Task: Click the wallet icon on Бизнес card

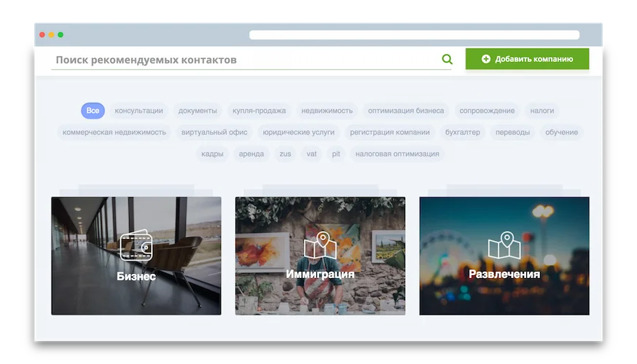Action: (136, 245)
